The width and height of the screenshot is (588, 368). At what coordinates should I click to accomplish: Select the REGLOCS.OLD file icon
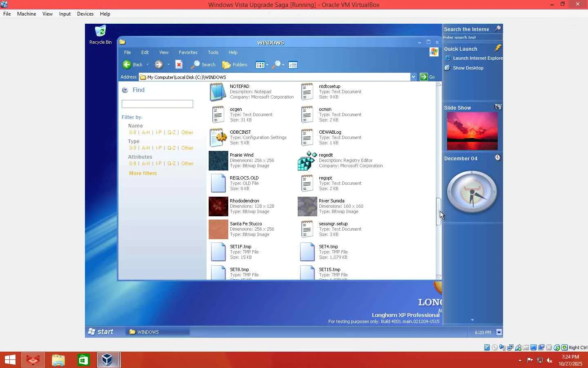pos(218,183)
